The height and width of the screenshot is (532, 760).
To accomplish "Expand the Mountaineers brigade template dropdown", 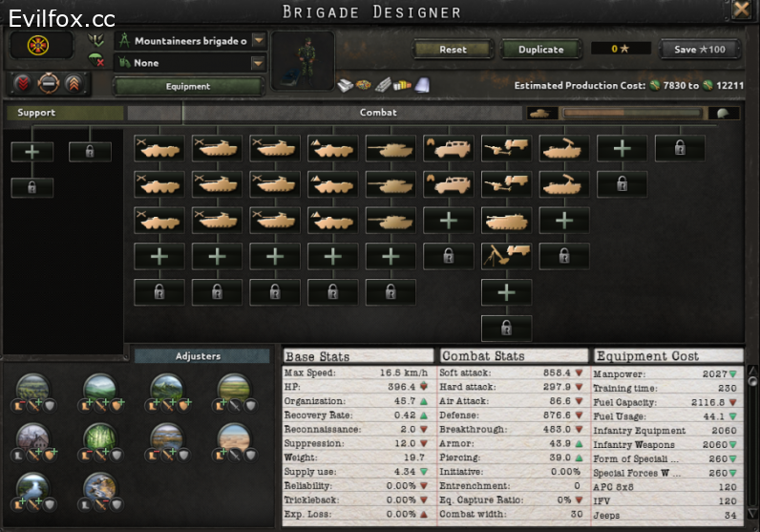I will (258, 40).
